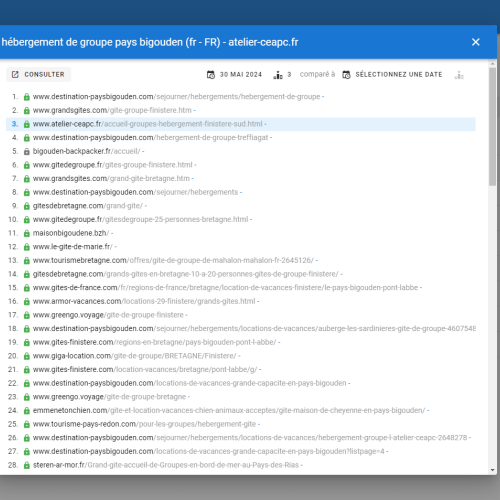The height and width of the screenshot is (500, 500).
Task: Open result 26 hebergement-groupe-l-atelier-ceapc link
Action: click(x=250, y=438)
